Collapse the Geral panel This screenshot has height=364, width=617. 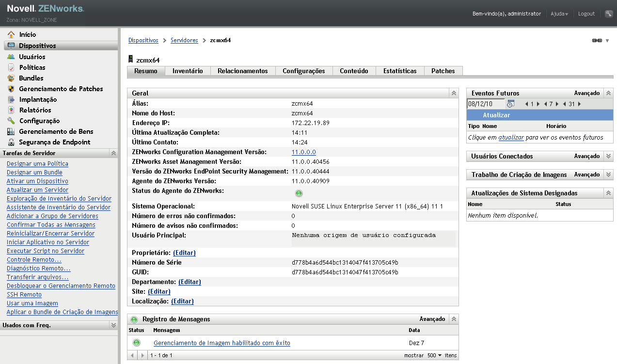tap(454, 93)
